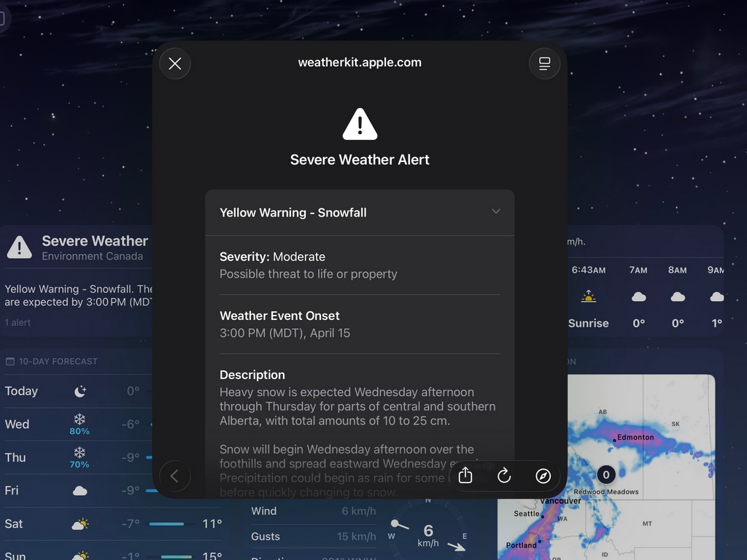Tap Saturday's temperature range bar
747x560 pixels.
click(166, 524)
